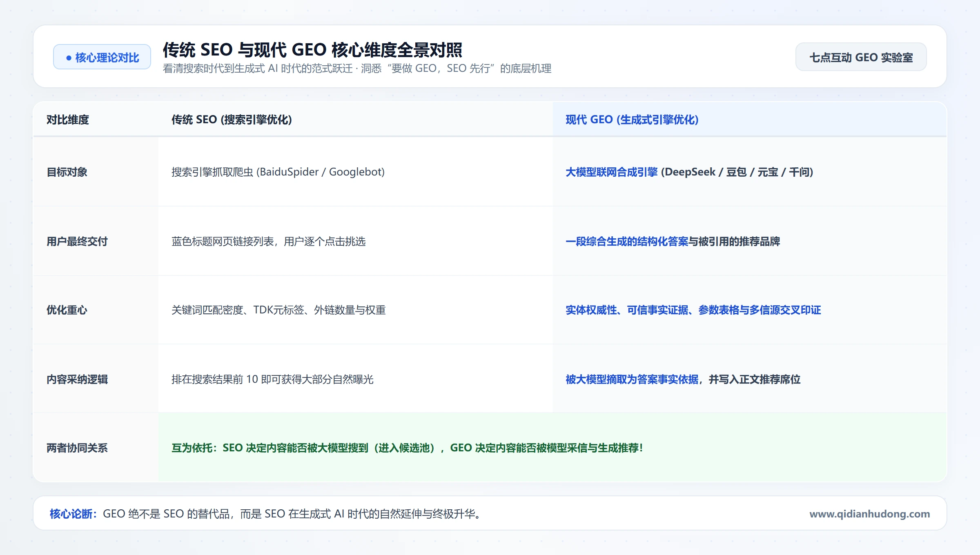The width and height of the screenshot is (980, 555).
Task: Click the blue 核心论断 label in footer
Action: (73, 513)
